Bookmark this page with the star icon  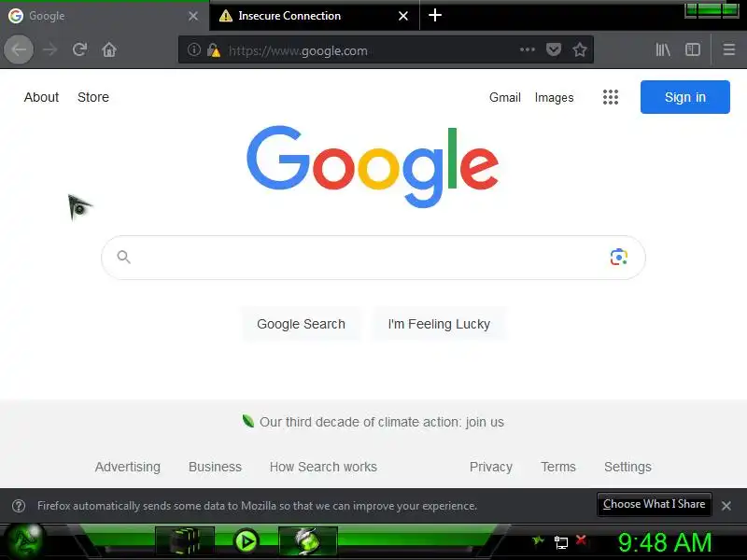click(580, 49)
